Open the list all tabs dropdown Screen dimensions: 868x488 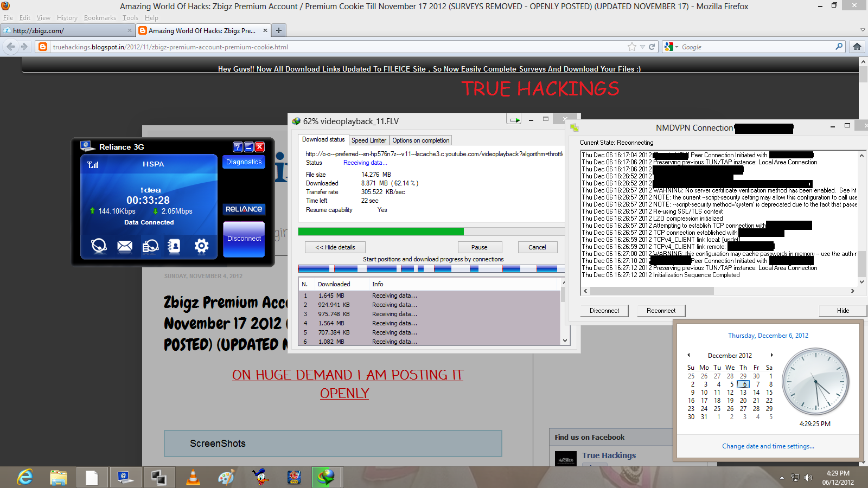coord(863,30)
